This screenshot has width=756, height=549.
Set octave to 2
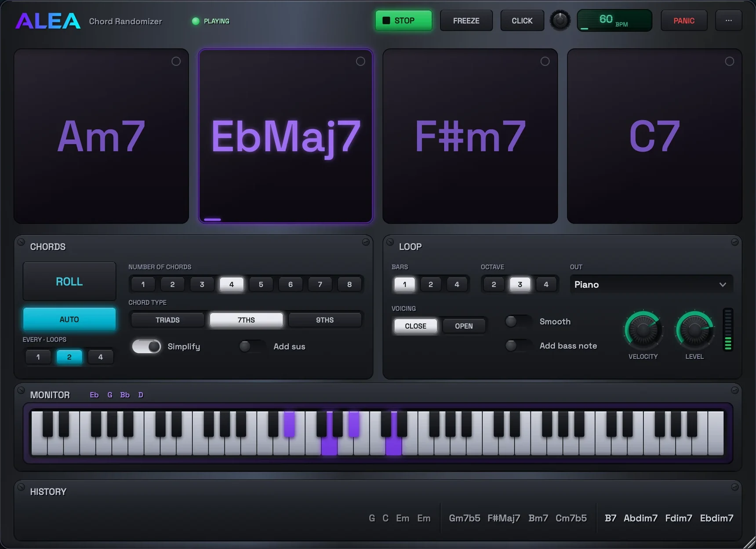pos(494,284)
